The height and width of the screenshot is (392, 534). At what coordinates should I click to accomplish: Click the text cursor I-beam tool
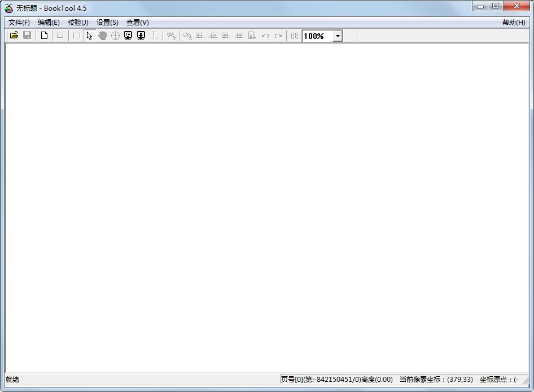click(154, 36)
